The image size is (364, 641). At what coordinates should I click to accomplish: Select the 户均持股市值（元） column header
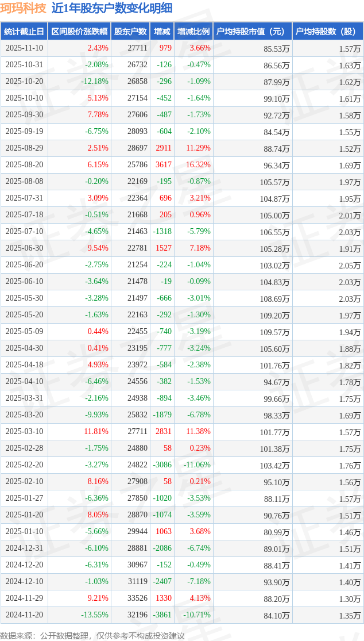coord(252,32)
